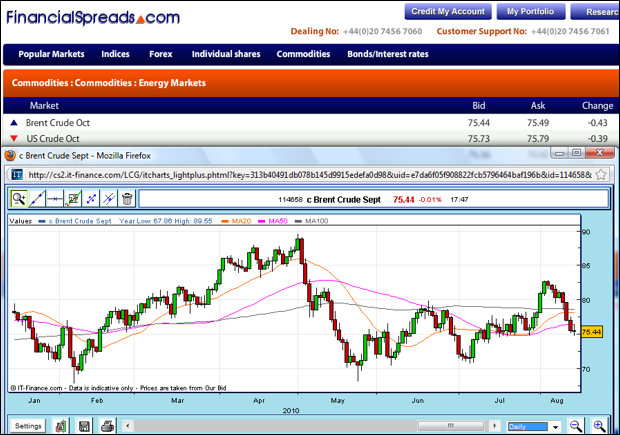Open the Popular Markets menu
The width and height of the screenshot is (620, 435).
(x=51, y=54)
